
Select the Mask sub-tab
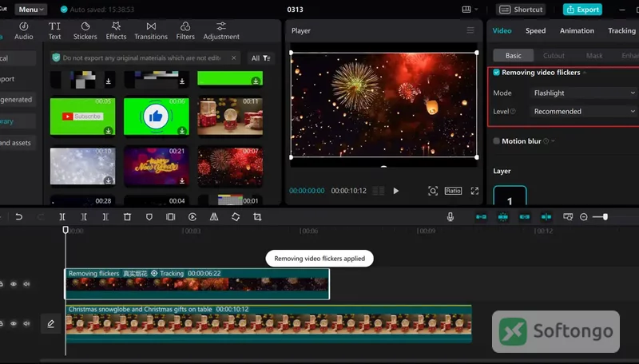click(594, 55)
